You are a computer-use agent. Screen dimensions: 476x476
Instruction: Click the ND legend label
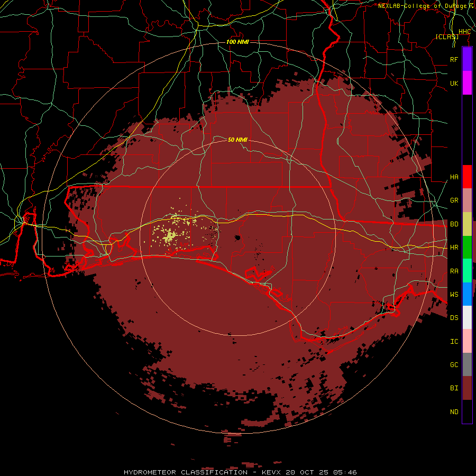click(454, 412)
